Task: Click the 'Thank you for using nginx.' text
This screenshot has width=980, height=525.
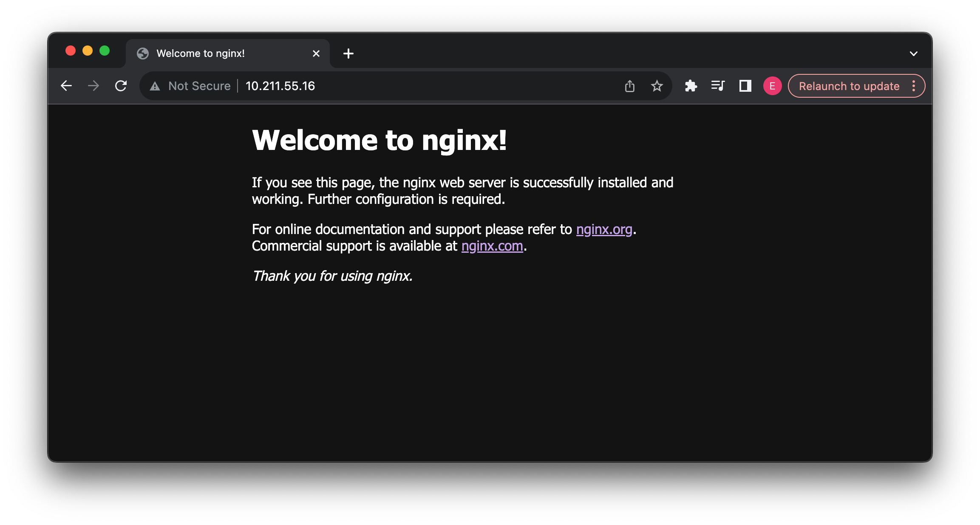Action: (x=332, y=276)
